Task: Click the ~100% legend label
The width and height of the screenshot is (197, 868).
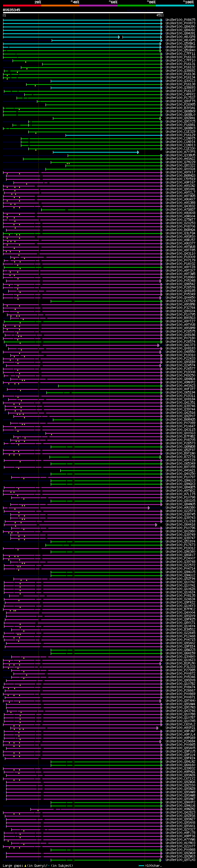Action: click(188, 2)
